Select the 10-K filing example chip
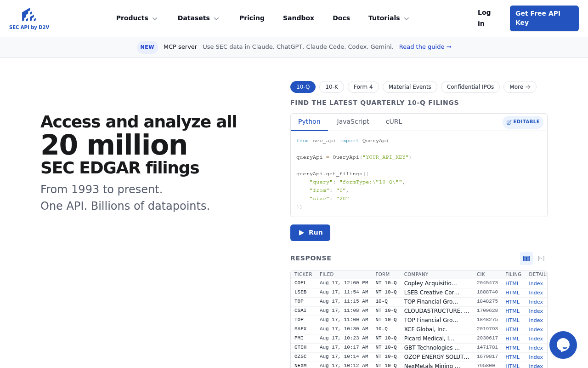588x368 pixels. [332, 87]
